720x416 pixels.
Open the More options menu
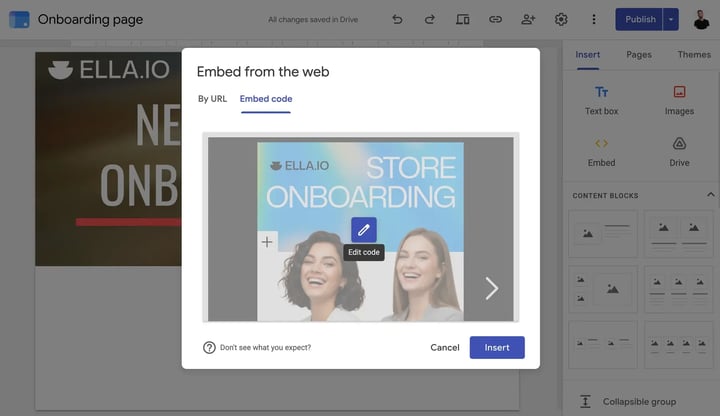(x=594, y=19)
